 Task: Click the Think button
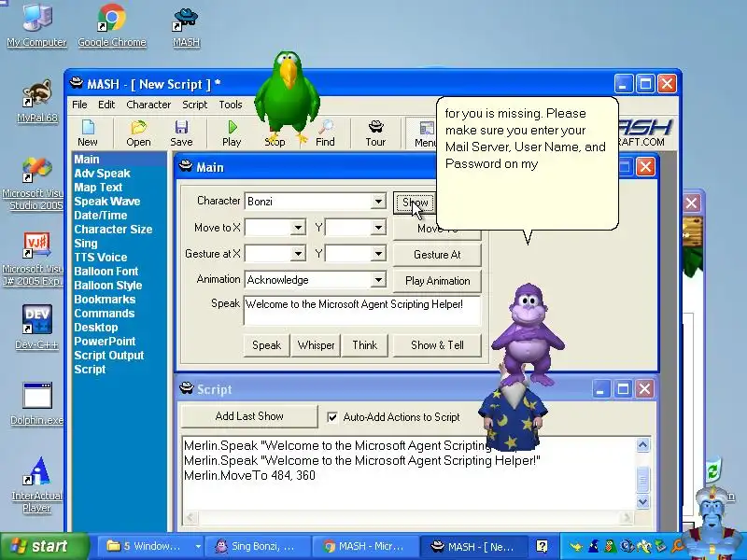(x=365, y=345)
